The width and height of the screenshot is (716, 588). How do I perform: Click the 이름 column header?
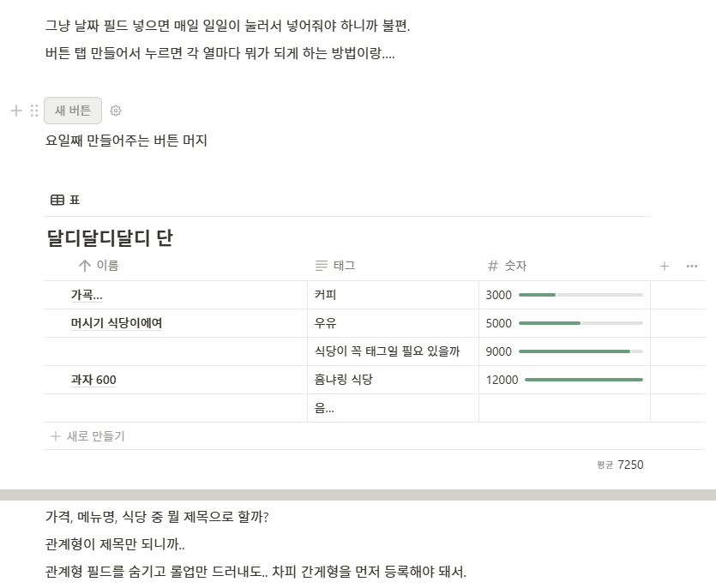pyautogui.click(x=175, y=266)
